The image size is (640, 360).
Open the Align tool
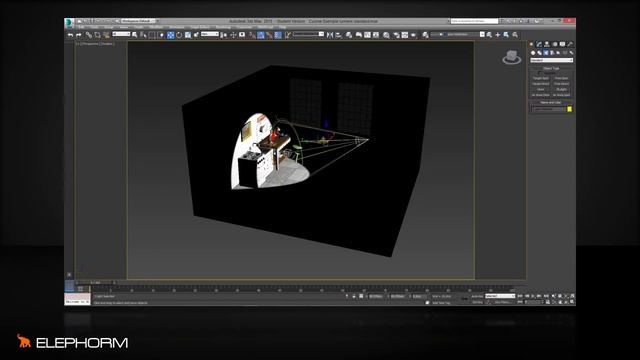pos(339,35)
